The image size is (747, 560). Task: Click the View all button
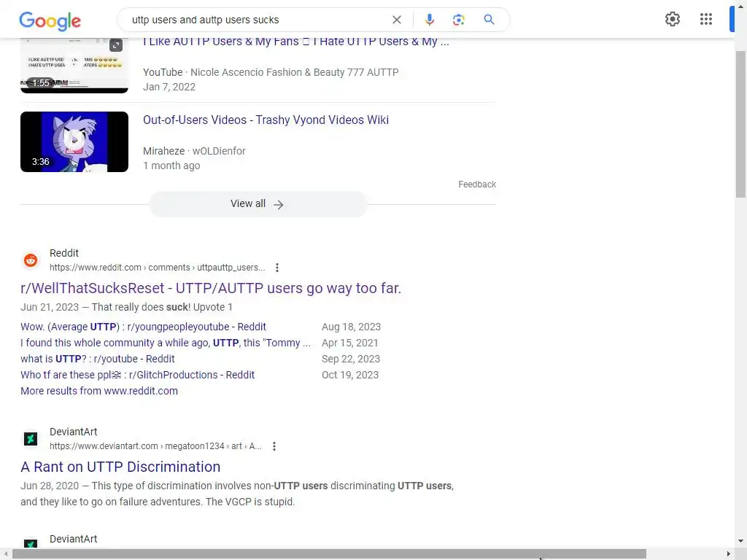tap(258, 204)
